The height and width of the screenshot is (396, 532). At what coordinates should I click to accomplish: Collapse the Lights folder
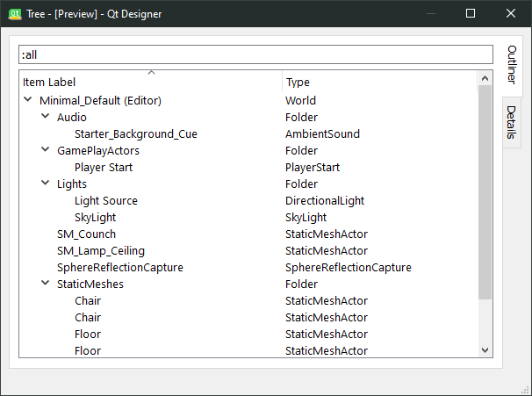[46, 184]
